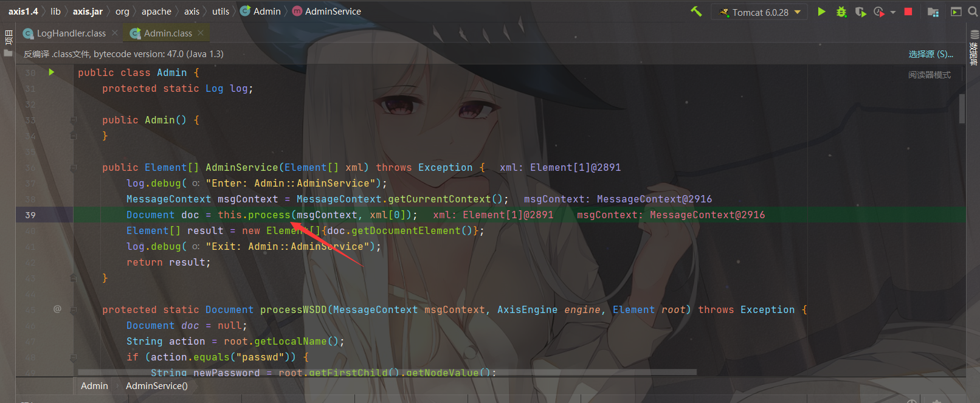Click the editor horizontal scrollbar

tap(387, 371)
